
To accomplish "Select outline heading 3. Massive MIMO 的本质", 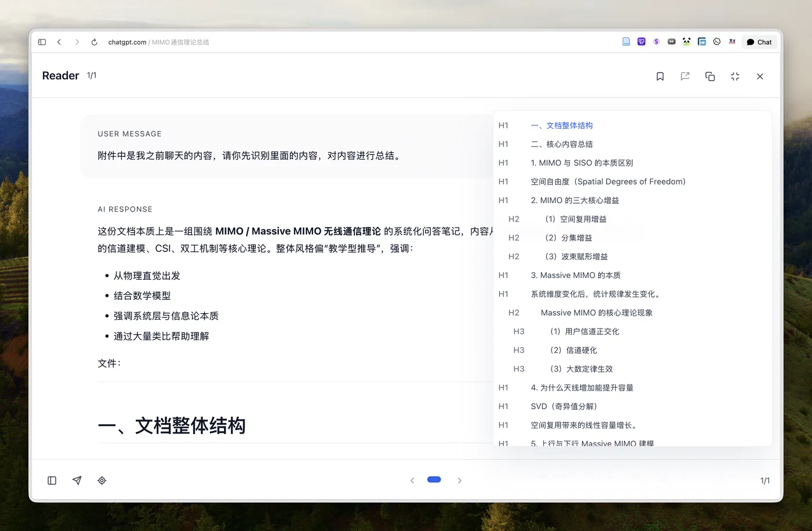I will (575, 275).
